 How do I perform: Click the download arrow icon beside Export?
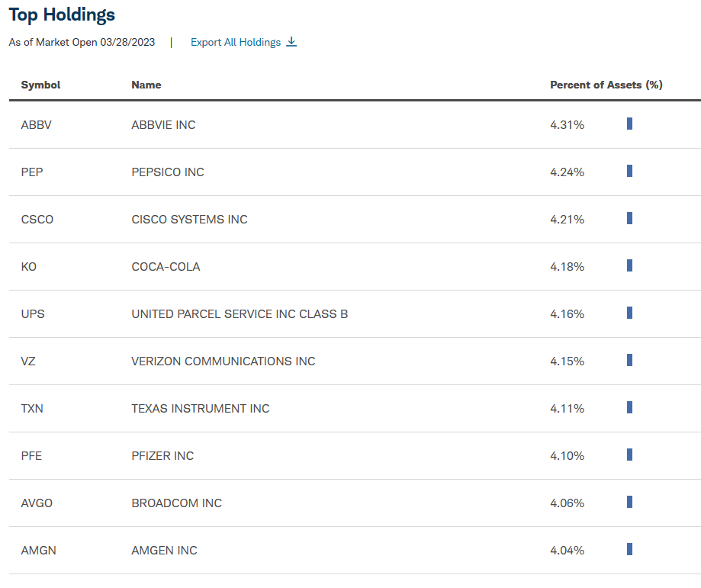pyautogui.click(x=291, y=42)
